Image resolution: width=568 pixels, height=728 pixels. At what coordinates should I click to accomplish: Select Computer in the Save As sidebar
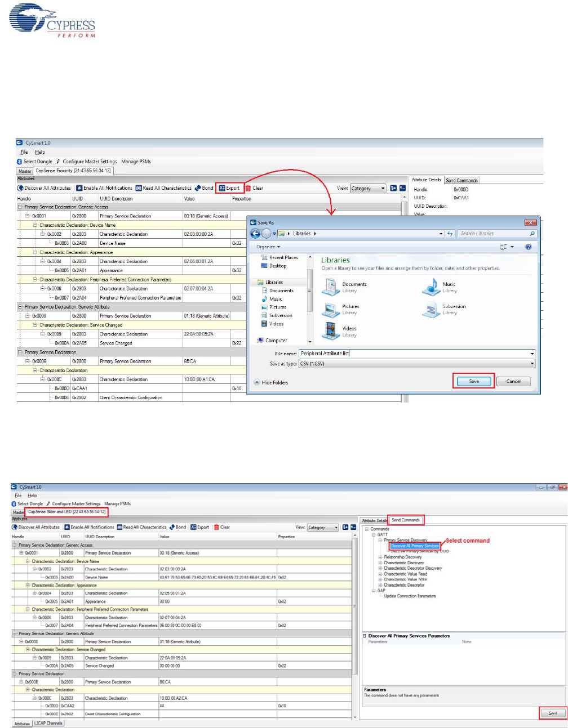[x=272, y=340]
